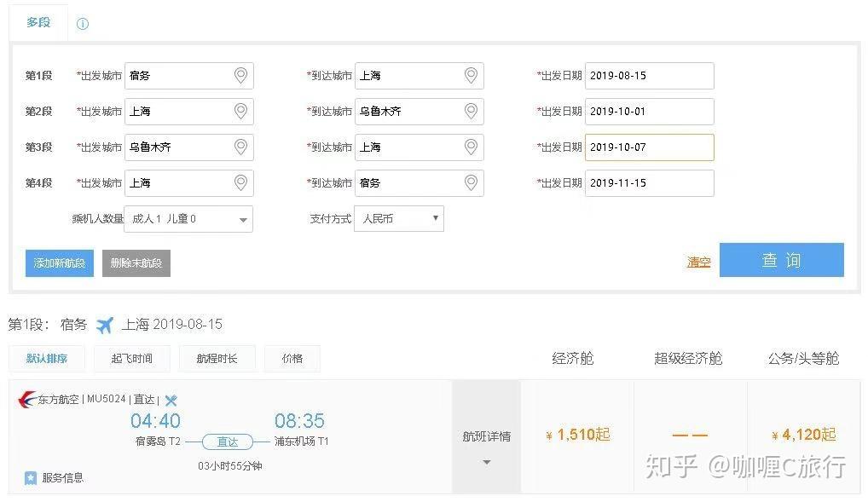Click the China Eastern airline logo
This screenshot has height=502, width=868.
26,399
